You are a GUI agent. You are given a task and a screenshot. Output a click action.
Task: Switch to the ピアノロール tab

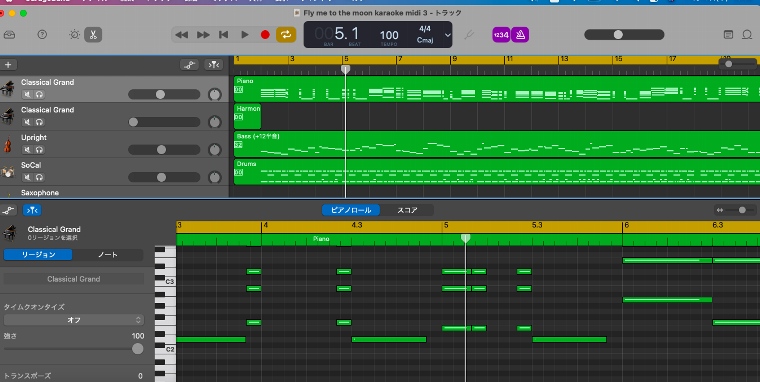351,210
